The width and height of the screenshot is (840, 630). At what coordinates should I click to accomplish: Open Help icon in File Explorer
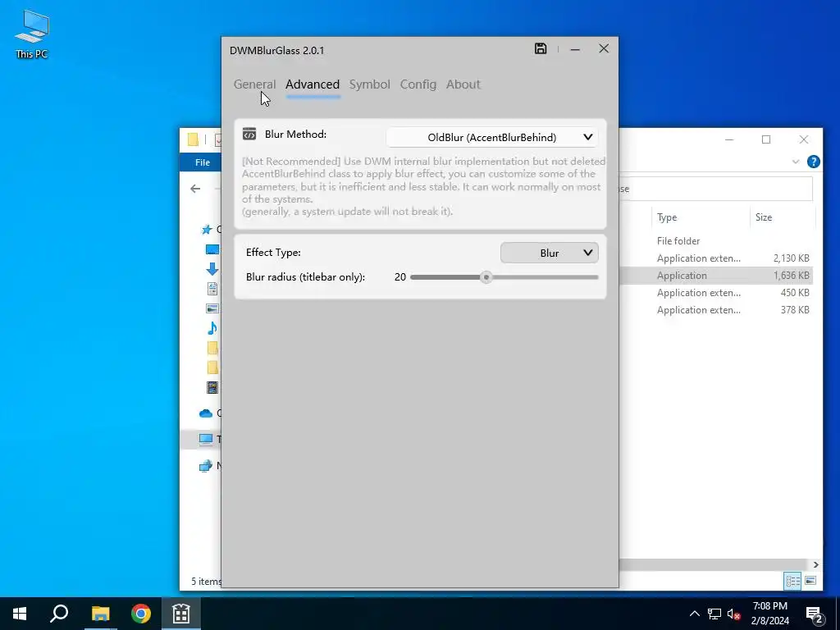tap(813, 162)
